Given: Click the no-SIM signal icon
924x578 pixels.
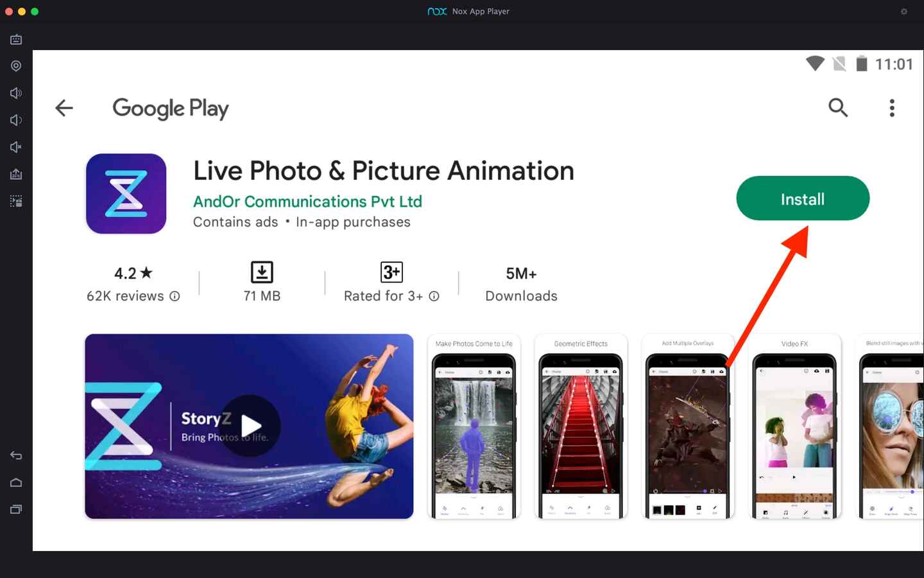Looking at the screenshot, I should (x=839, y=64).
